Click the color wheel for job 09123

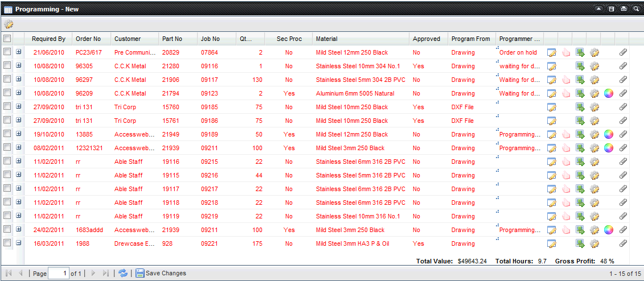coord(609,93)
